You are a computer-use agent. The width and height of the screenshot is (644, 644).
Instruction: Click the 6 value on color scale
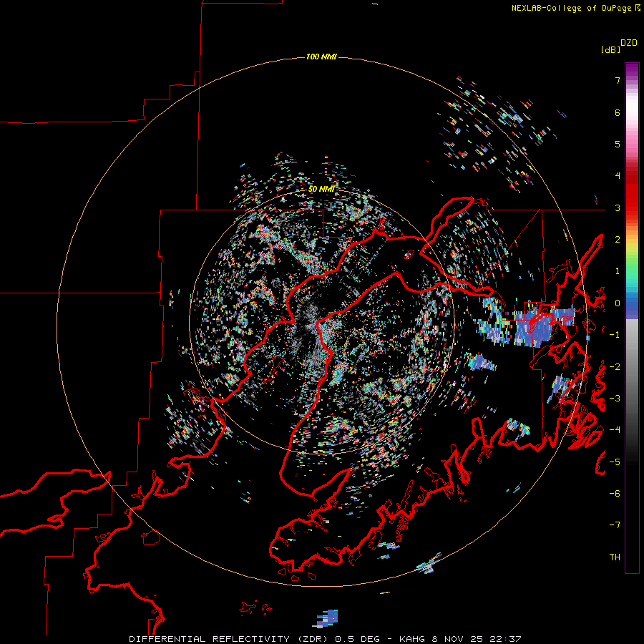[x=618, y=112]
